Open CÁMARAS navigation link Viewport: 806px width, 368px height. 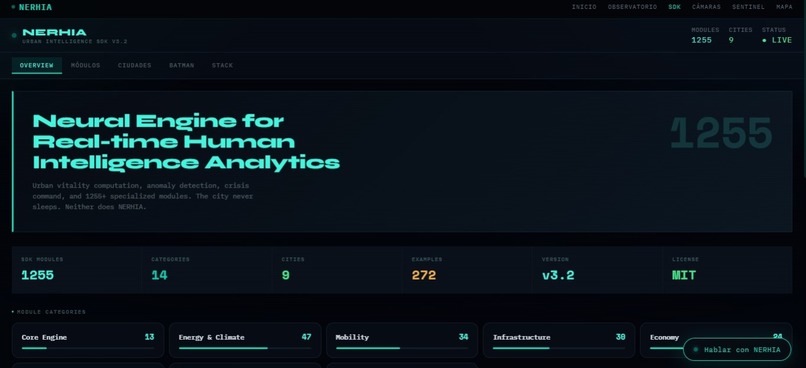point(706,7)
